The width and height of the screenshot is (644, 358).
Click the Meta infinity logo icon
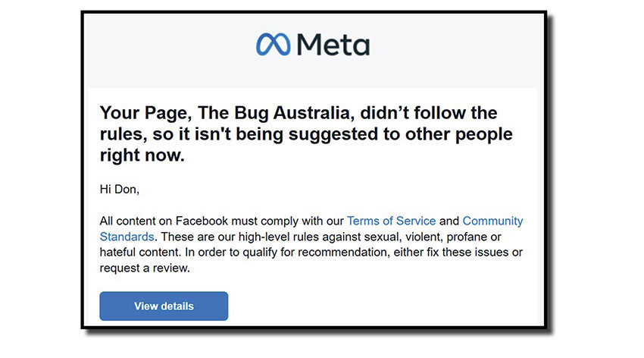[x=273, y=45]
